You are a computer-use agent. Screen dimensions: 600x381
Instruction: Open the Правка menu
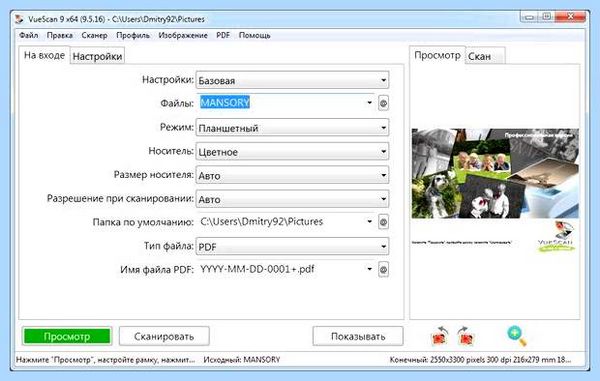(60, 36)
